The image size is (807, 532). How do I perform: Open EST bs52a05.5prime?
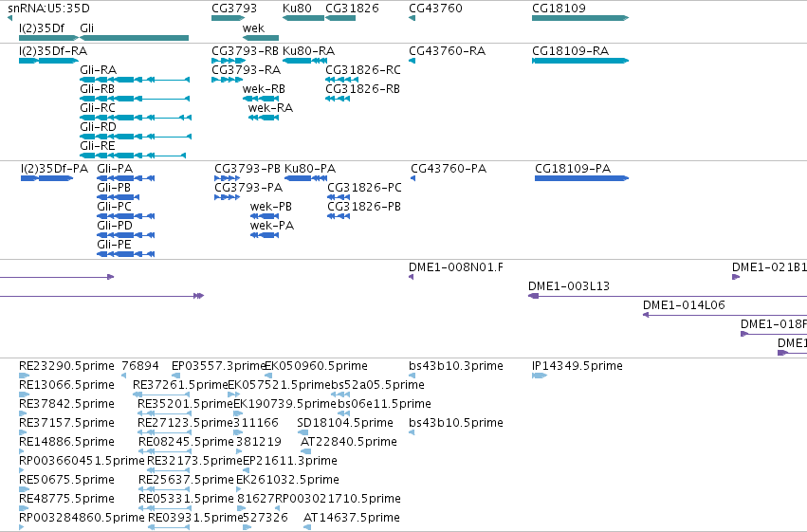click(340, 394)
